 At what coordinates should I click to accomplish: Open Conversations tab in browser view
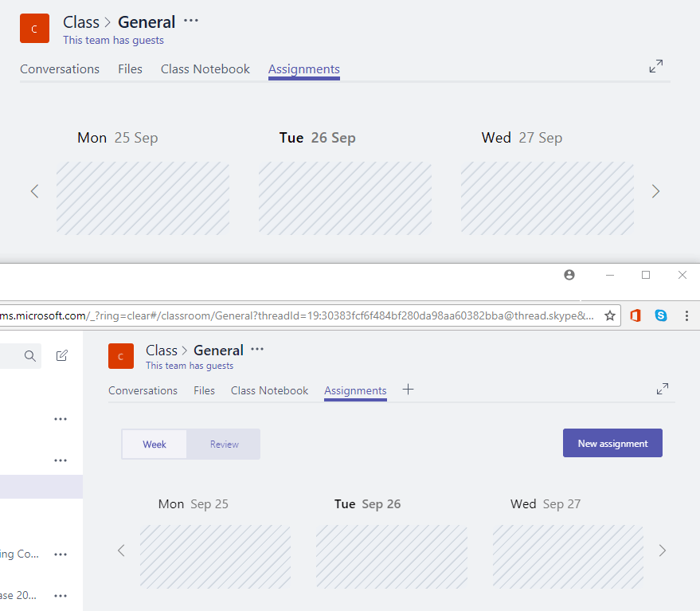click(143, 391)
